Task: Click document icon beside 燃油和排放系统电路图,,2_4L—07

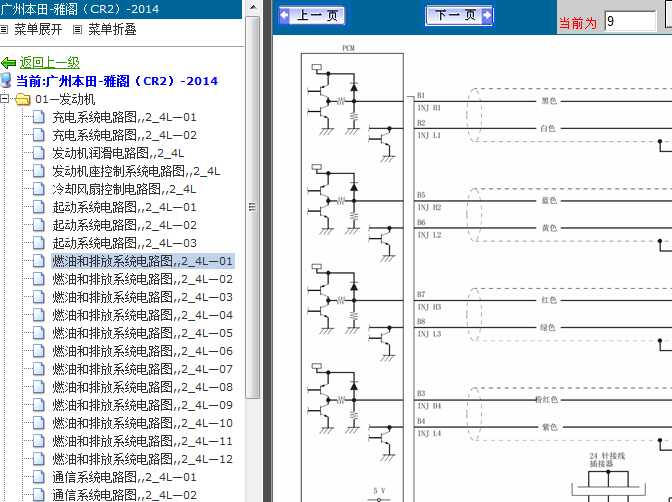Action: click(39, 369)
